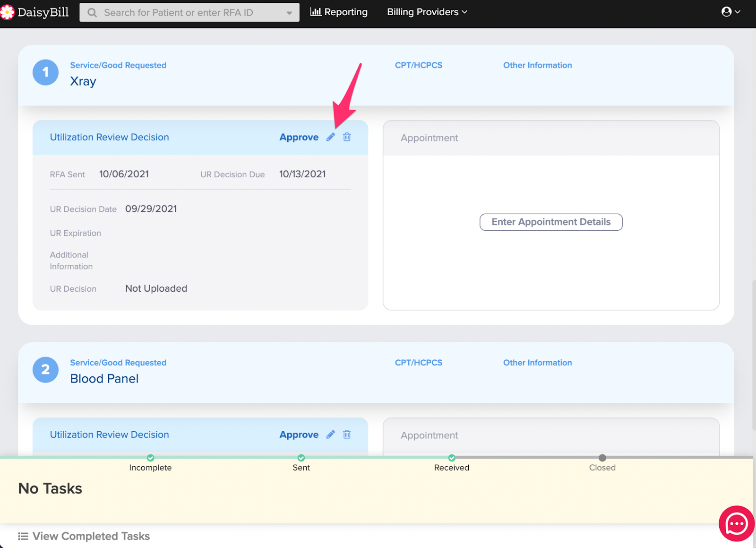Open the user account profile icon
Screen dimensions: 756x548
pos(727,12)
